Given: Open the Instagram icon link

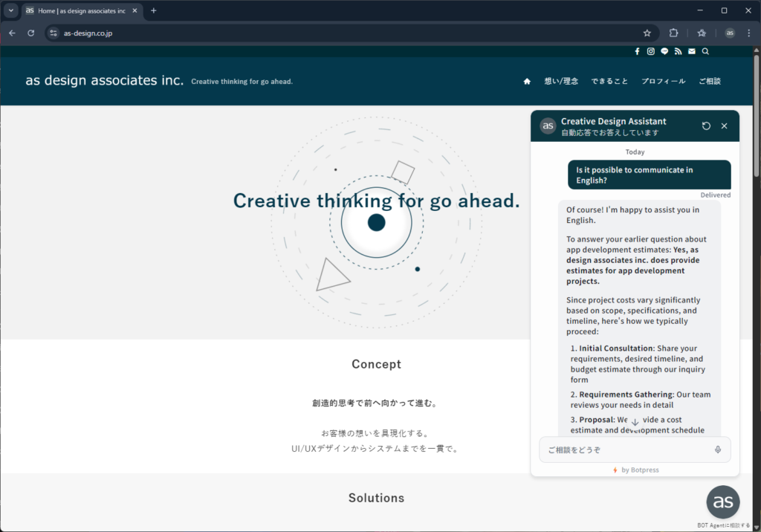Looking at the screenshot, I should coord(650,51).
